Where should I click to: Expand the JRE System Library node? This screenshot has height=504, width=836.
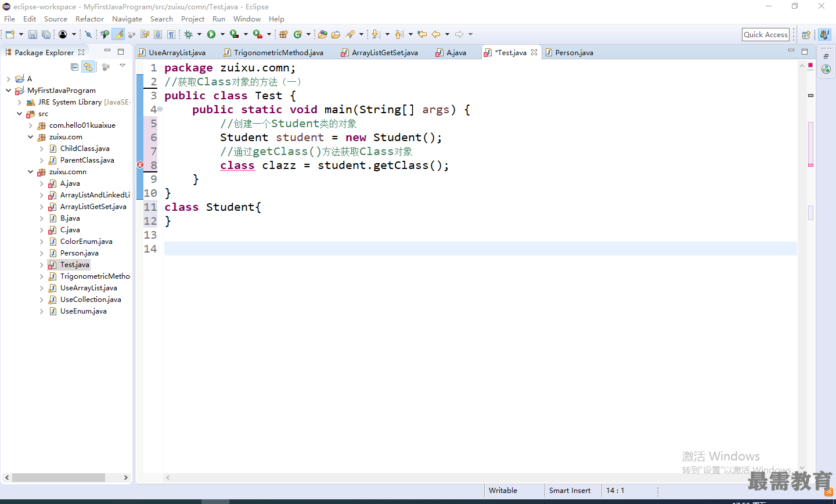[x=19, y=102]
